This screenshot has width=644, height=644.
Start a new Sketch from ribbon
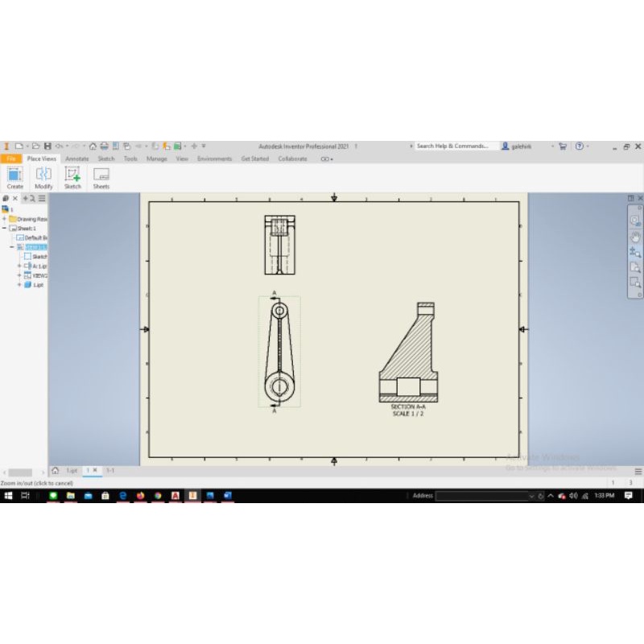tap(72, 178)
